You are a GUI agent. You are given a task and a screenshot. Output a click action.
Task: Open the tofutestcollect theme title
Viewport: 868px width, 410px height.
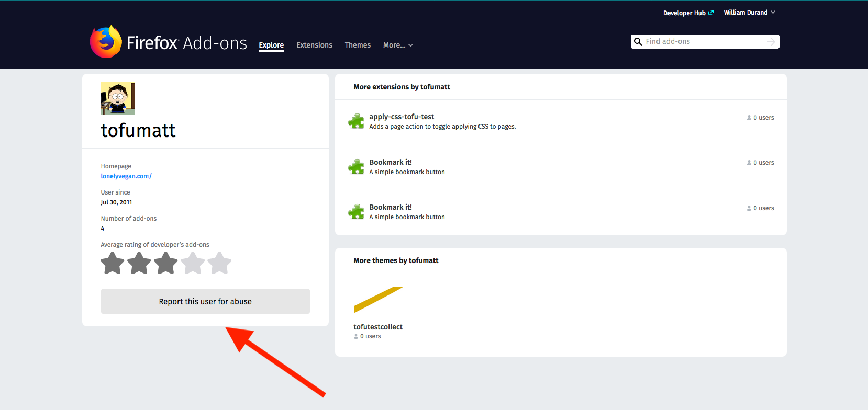pyautogui.click(x=378, y=327)
